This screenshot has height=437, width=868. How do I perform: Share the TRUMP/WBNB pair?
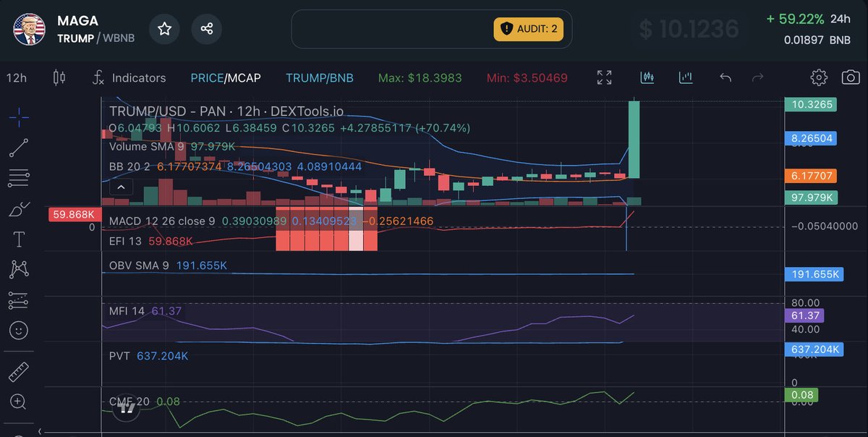pos(206,29)
